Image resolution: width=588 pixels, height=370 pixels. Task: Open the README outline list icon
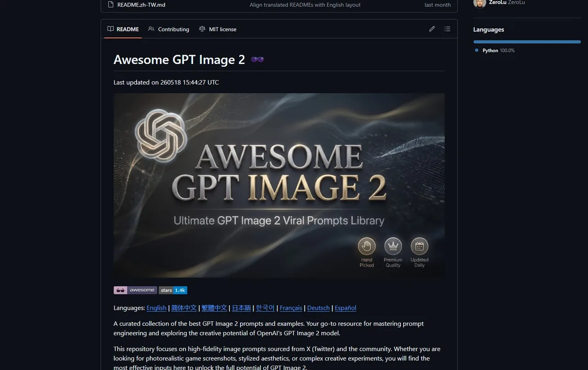(x=447, y=29)
